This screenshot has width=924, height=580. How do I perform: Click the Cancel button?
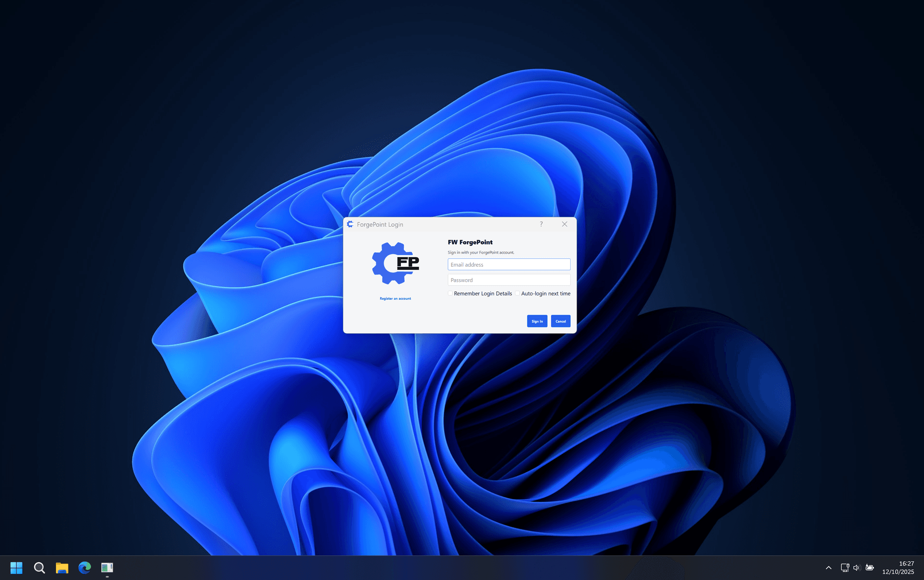(x=560, y=321)
